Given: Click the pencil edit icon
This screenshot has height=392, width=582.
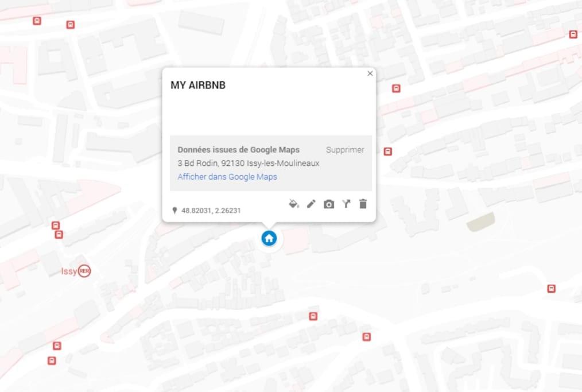Looking at the screenshot, I should tap(311, 204).
